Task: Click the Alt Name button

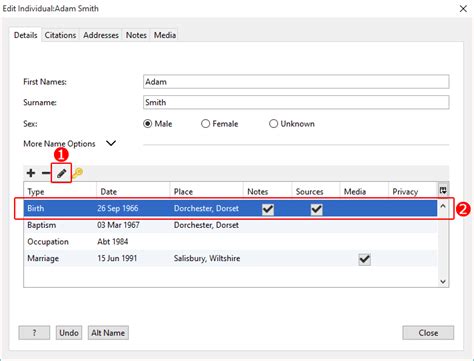Action: click(x=108, y=333)
